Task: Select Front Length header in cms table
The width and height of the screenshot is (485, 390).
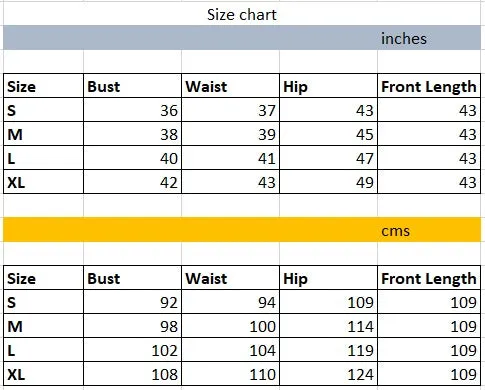Action: pyautogui.click(x=429, y=278)
